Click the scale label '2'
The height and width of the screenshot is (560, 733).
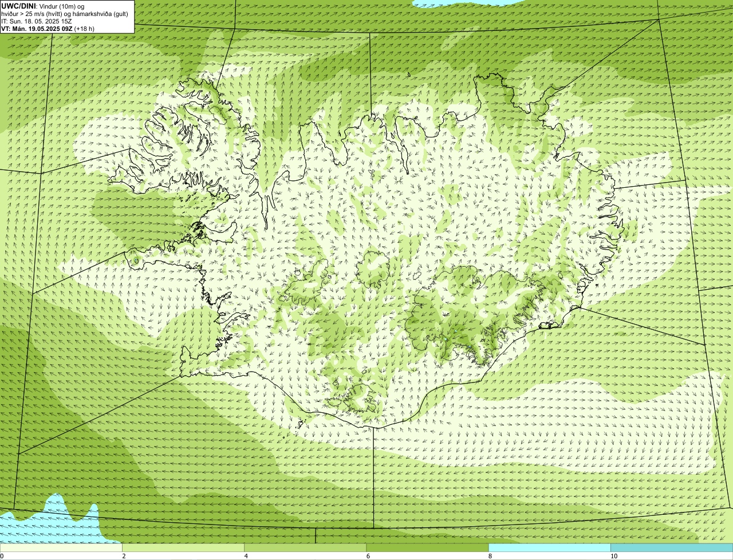[124, 556]
